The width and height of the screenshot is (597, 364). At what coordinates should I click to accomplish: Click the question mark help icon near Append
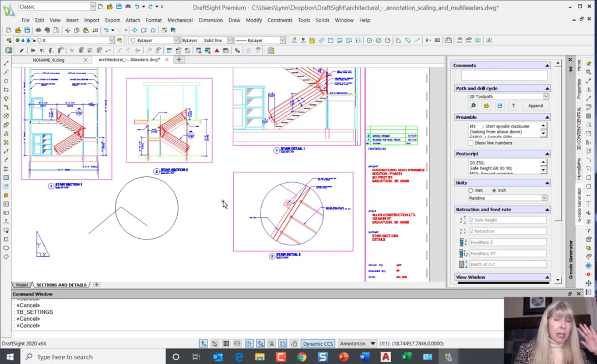[x=513, y=105]
